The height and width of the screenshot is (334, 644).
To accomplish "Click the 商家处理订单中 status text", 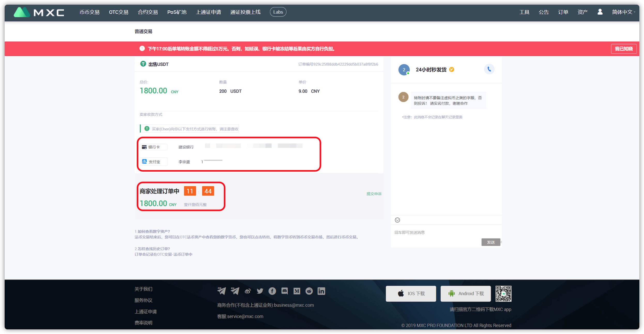I will click(159, 191).
